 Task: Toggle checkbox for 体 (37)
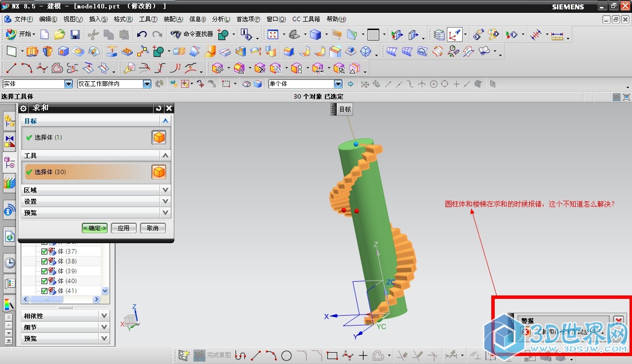[44, 252]
